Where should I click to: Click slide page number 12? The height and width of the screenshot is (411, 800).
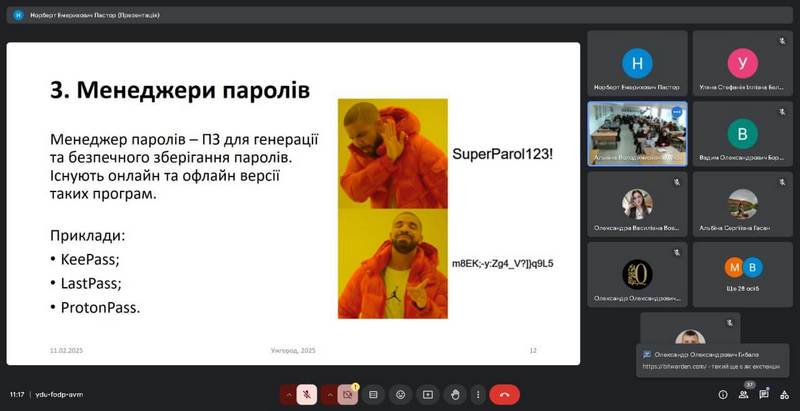click(x=533, y=351)
